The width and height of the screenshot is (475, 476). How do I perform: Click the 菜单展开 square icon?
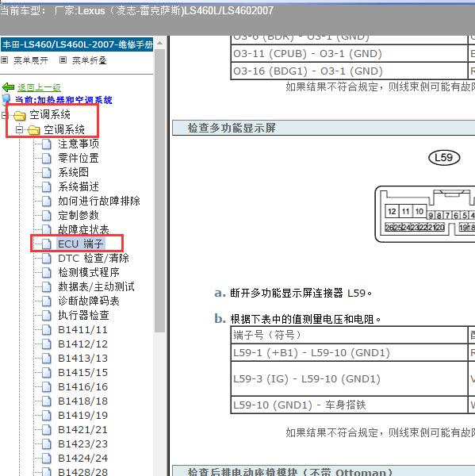4,60
